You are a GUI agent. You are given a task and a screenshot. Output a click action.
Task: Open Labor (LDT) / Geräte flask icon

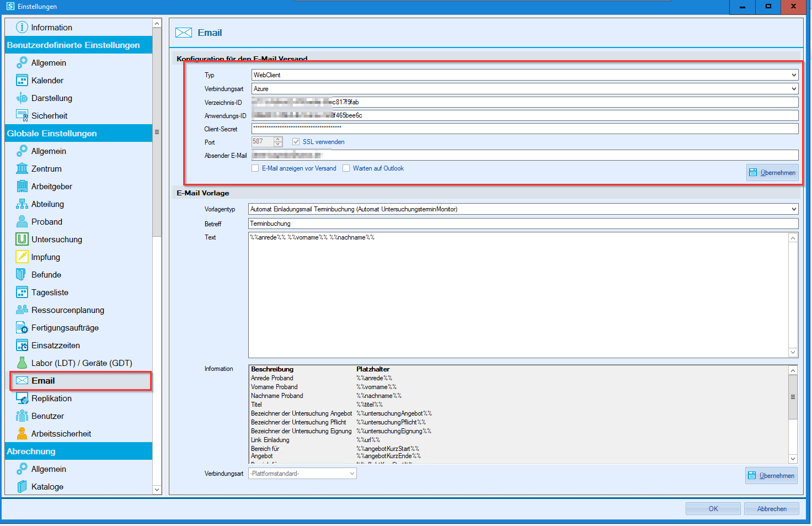tap(22, 363)
